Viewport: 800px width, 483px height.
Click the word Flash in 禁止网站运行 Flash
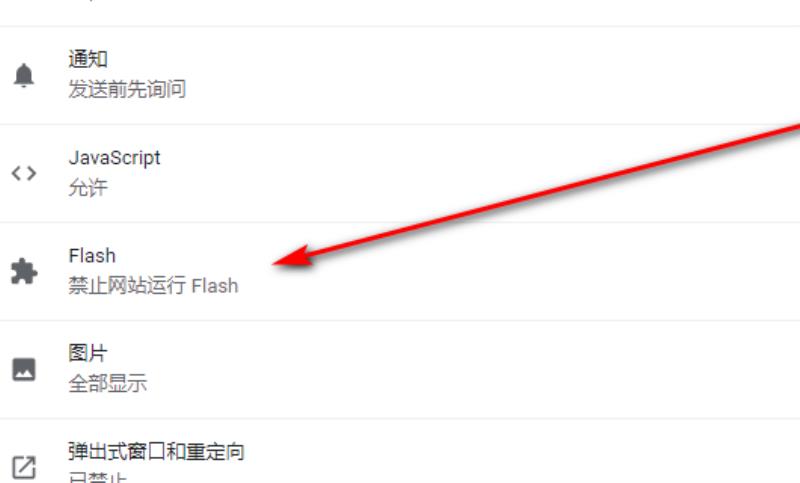click(x=215, y=286)
